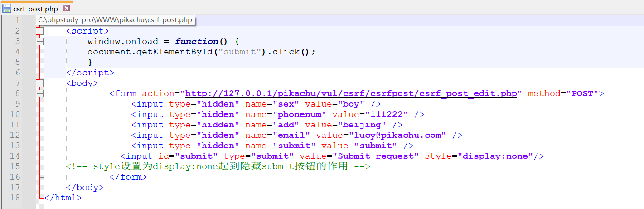644x209 pixels.
Task: Click "document.getElementById" on line 4
Action: click(x=150, y=52)
